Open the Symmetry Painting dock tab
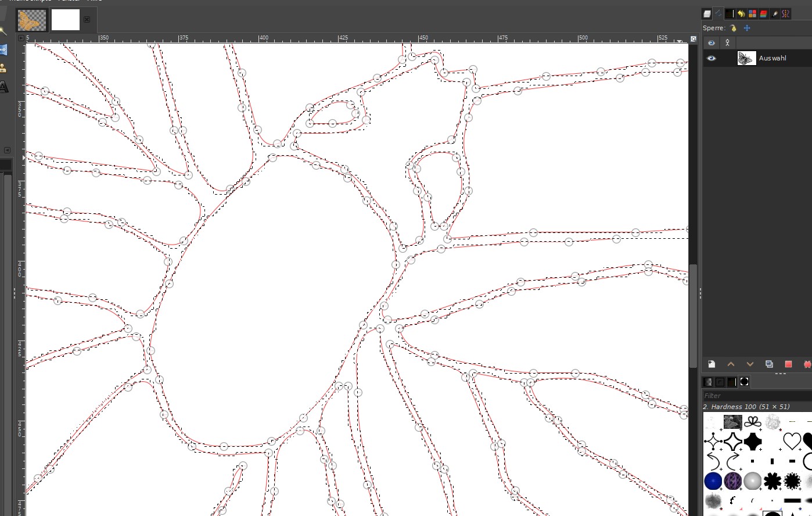812x516 pixels. point(786,14)
